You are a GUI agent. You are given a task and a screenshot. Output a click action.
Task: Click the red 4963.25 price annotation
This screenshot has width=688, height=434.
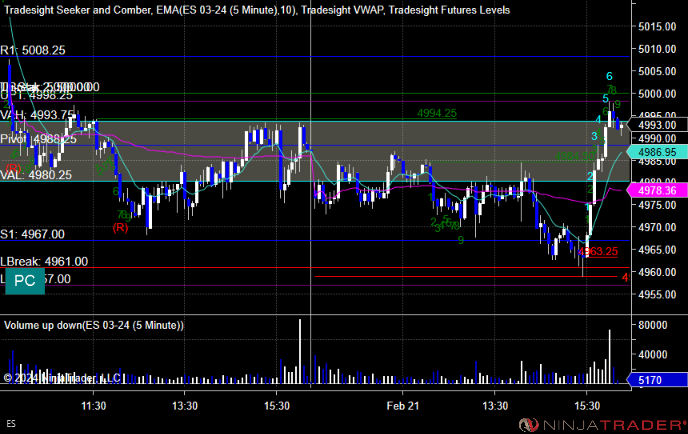(598, 251)
